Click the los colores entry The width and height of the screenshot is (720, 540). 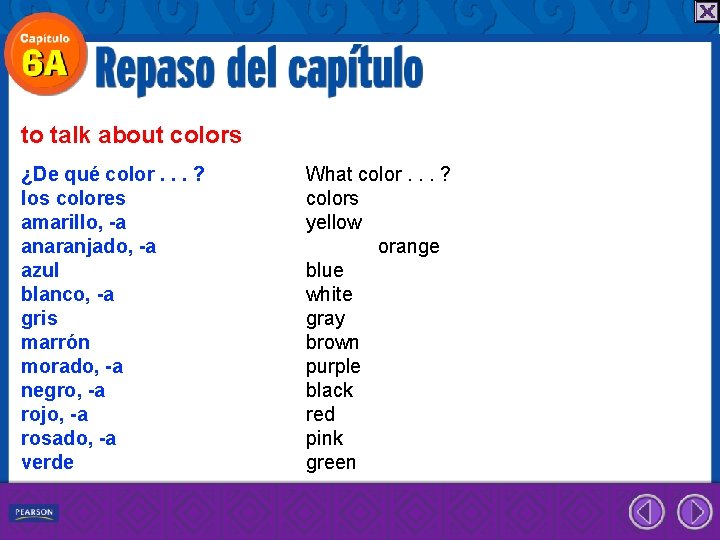click(x=73, y=199)
